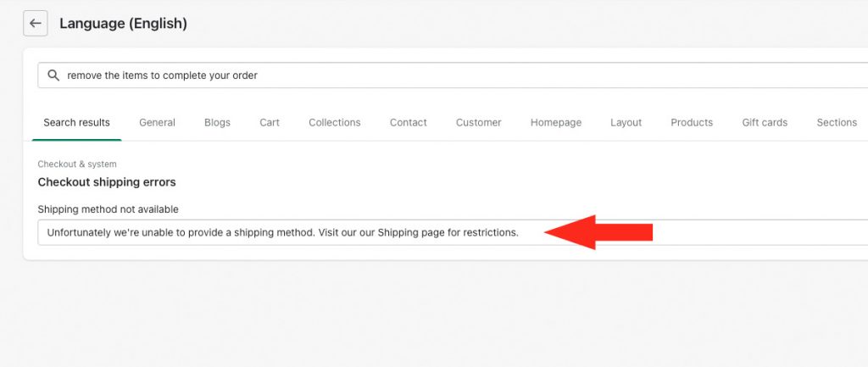
Task: Open the General tab
Action: pyautogui.click(x=157, y=123)
